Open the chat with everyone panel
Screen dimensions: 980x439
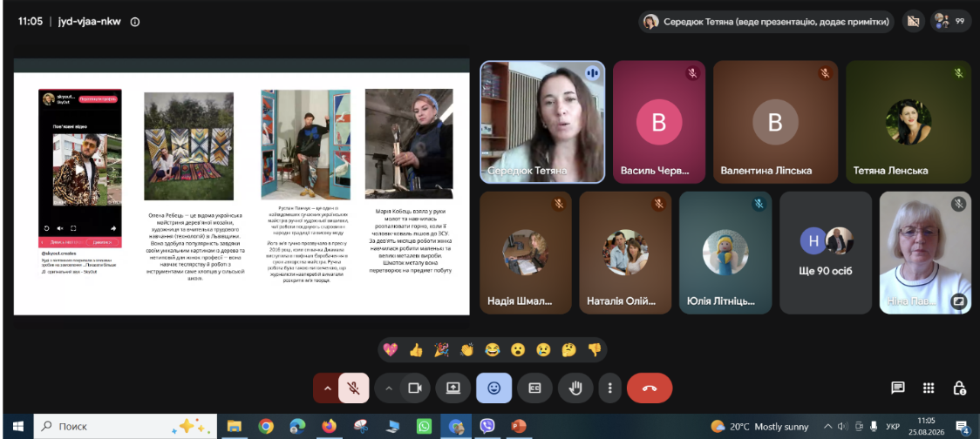(x=898, y=388)
